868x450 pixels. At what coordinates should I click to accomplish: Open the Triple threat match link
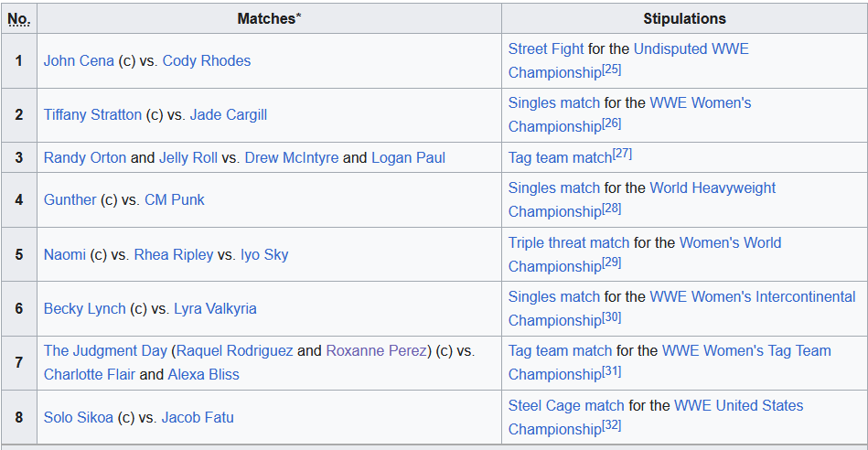coord(569,243)
